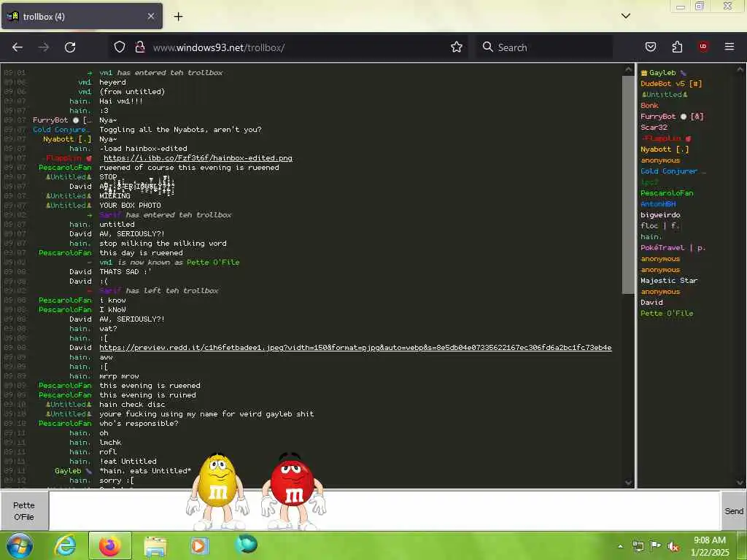Reload the trollbox page
Viewport: 747px width, 560px height.
coord(70,47)
